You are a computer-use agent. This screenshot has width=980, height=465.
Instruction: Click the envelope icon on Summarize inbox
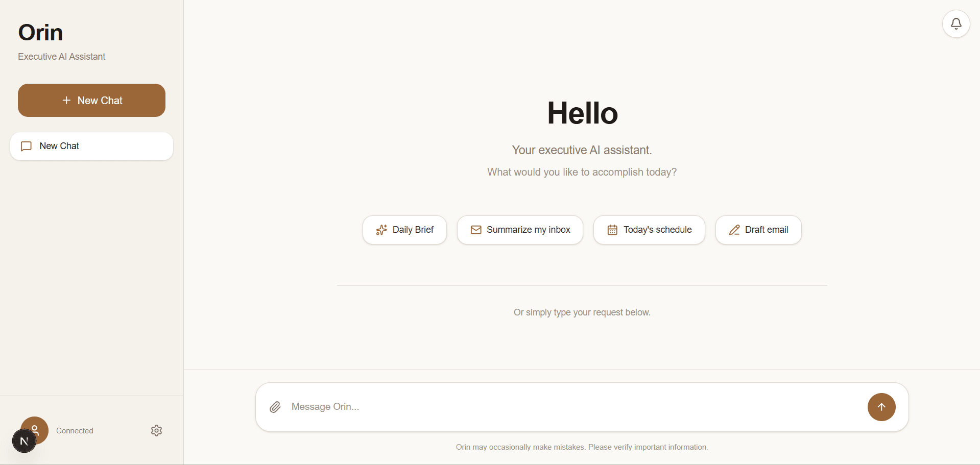click(x=476, y=230)
